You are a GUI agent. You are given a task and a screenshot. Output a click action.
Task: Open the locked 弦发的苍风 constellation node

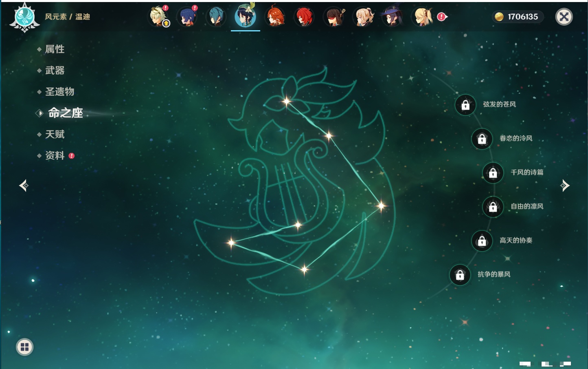465,105
